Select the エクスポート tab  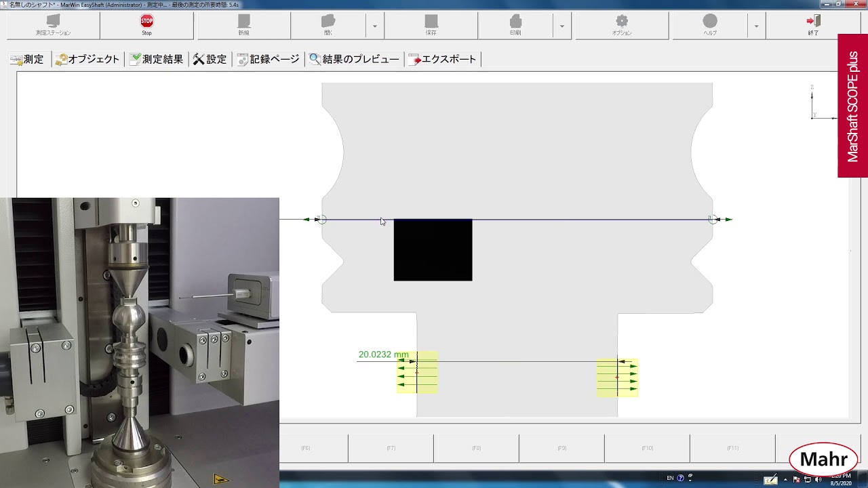tap(442, 59)
